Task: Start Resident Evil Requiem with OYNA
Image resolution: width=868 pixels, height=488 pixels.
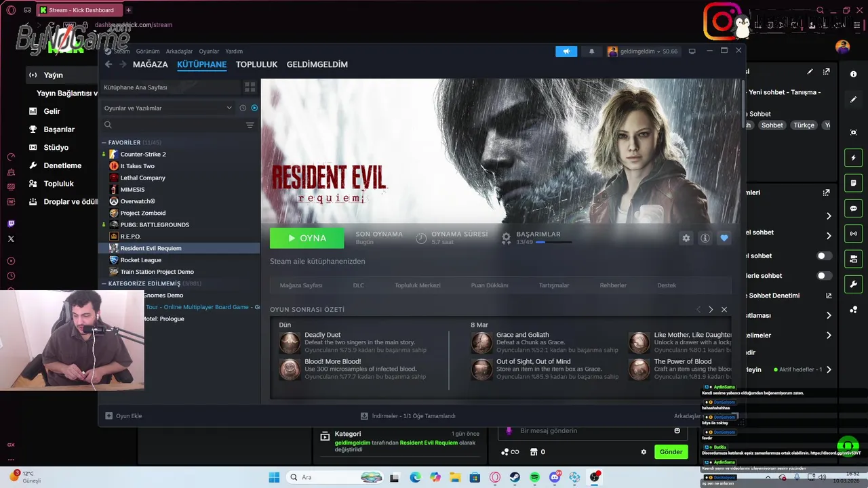Action: click(307, 238)
